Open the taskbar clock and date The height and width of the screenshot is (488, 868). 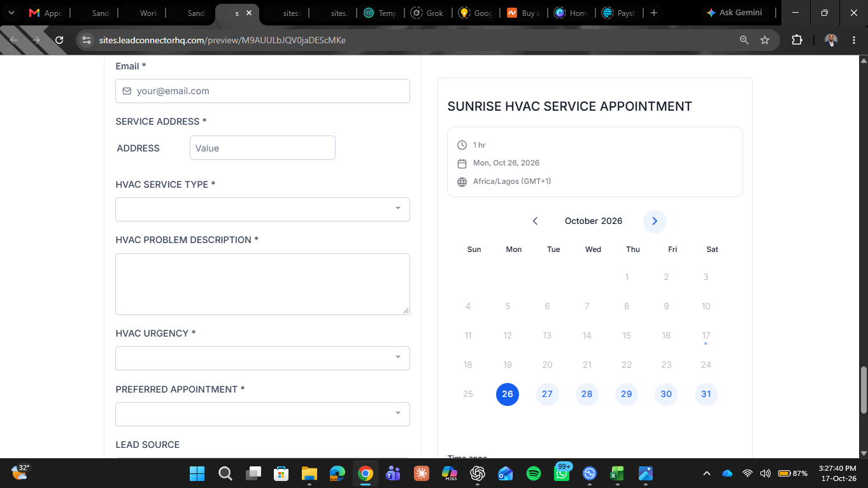click(x=837, y=473)
